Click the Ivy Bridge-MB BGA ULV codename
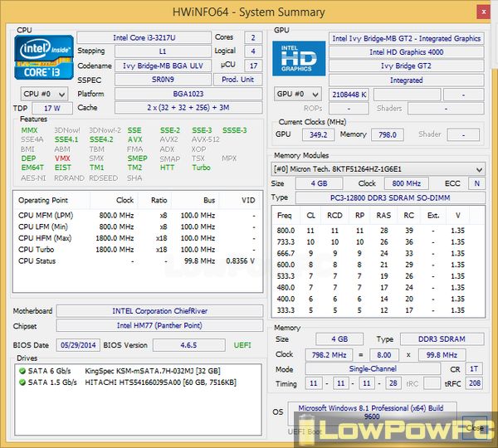The height and width of the screenshot is (448, 498). tap(163, 66)
